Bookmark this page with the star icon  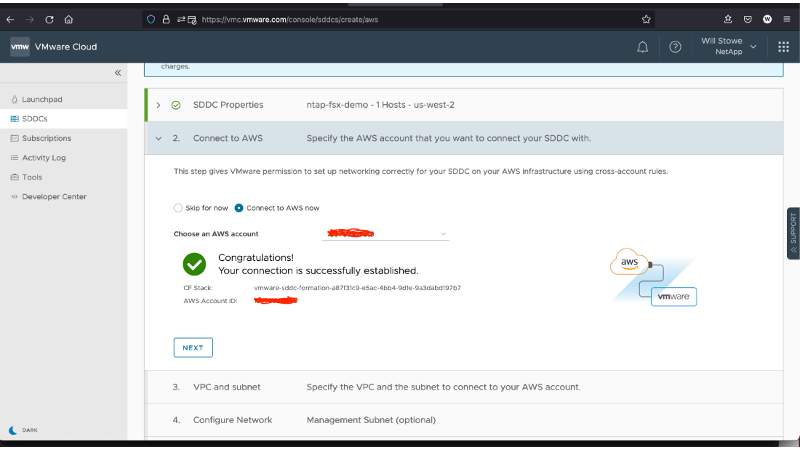(647, 18)
